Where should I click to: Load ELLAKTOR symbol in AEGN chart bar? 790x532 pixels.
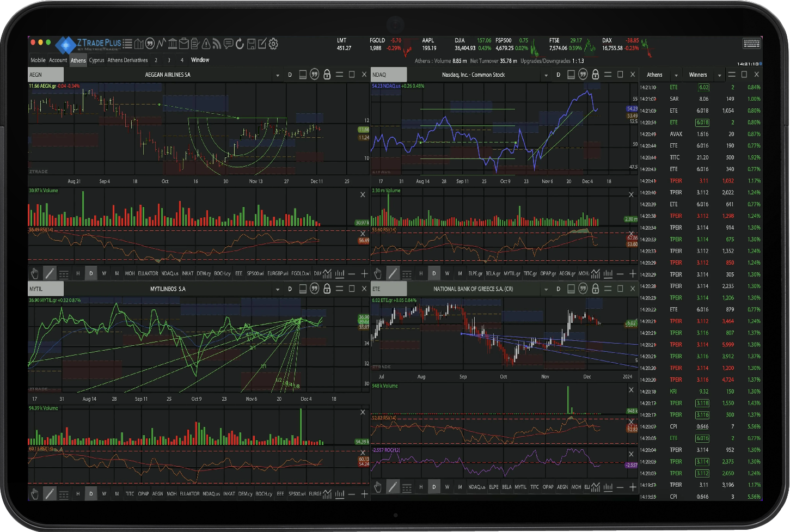[x=148, y=273]
